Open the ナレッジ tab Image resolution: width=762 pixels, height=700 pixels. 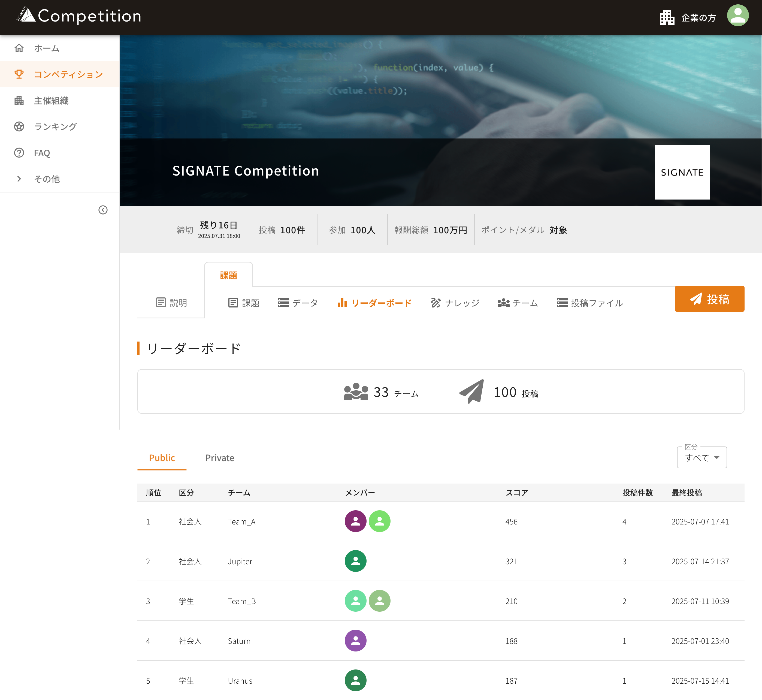[x=455, y=303]
